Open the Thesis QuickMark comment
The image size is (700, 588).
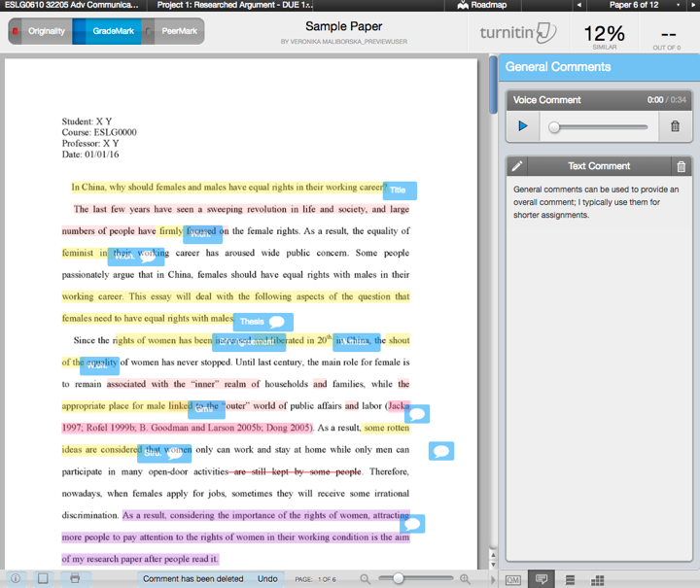coord(263,322)
